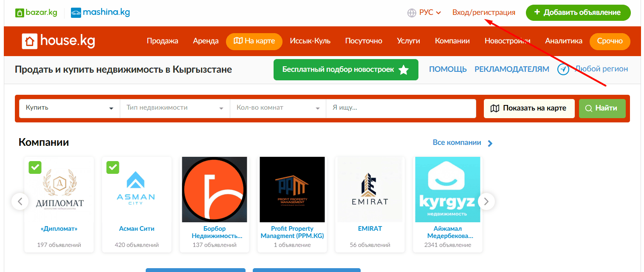Open the Новостройки menu item

508,41
